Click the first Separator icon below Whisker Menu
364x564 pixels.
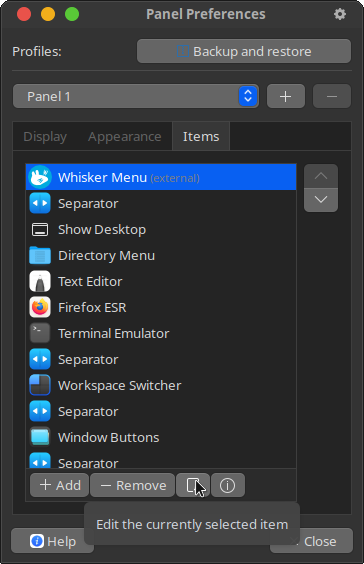pyautogui.click(x=40, y=203)
